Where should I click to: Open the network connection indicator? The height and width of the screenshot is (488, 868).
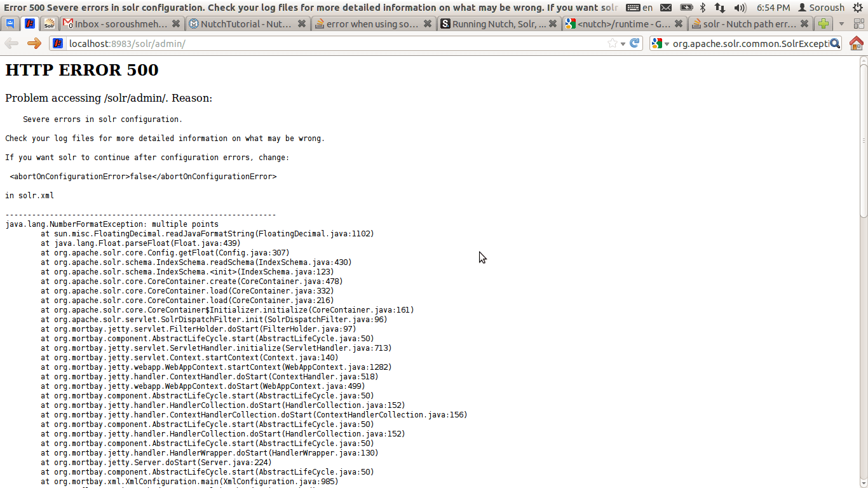720,8
